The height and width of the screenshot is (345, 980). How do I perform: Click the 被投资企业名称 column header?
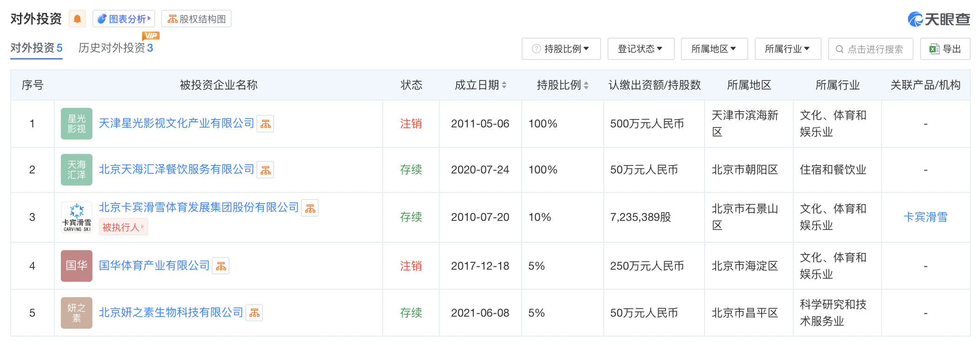219,85
